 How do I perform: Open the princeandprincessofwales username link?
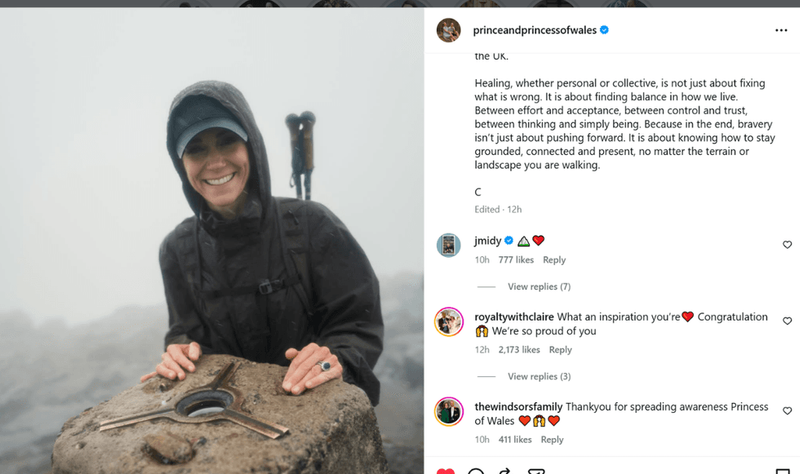coord(535,30)
